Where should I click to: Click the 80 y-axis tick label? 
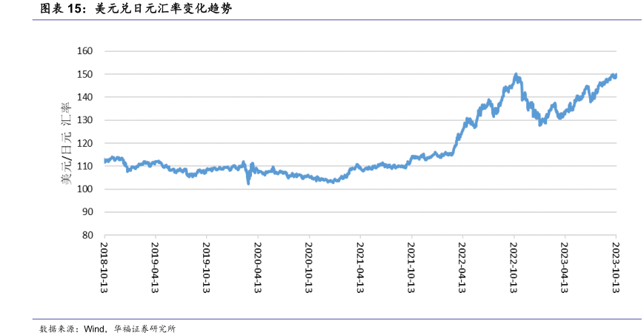[87, 235]
